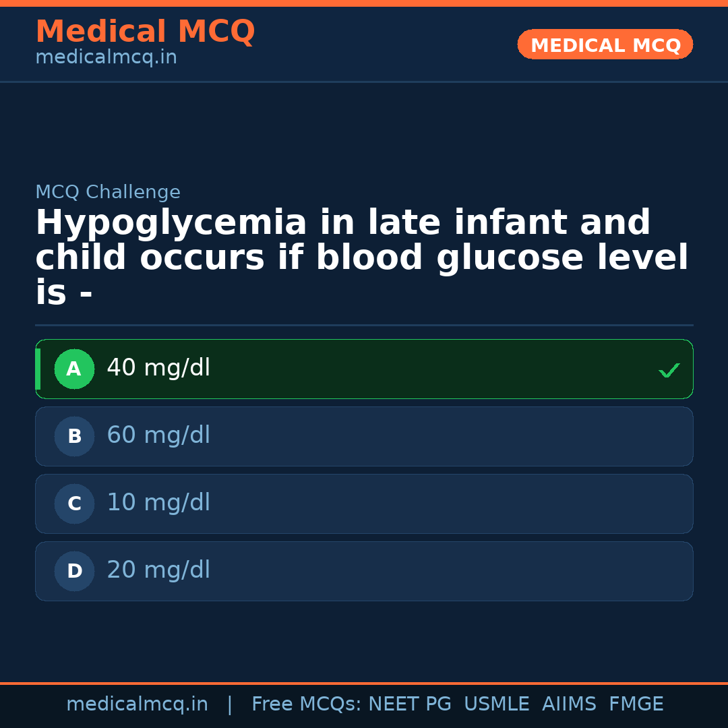Click the B letter circle icon

click(x=74, y=437)
